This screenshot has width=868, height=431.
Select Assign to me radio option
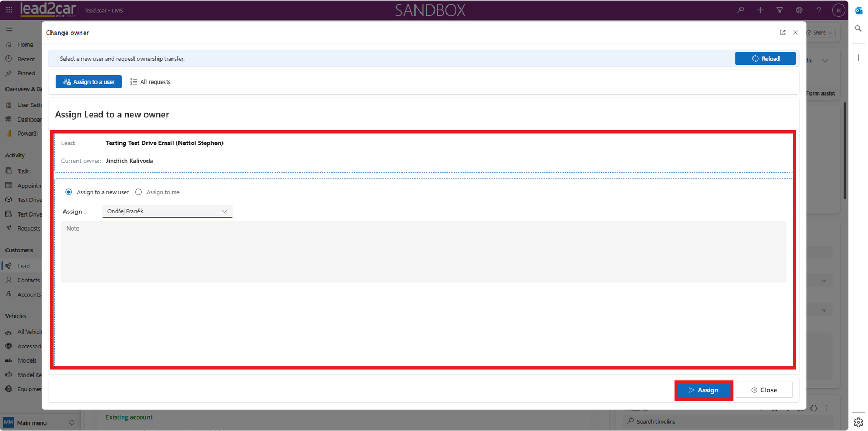[x=138, y=192]
